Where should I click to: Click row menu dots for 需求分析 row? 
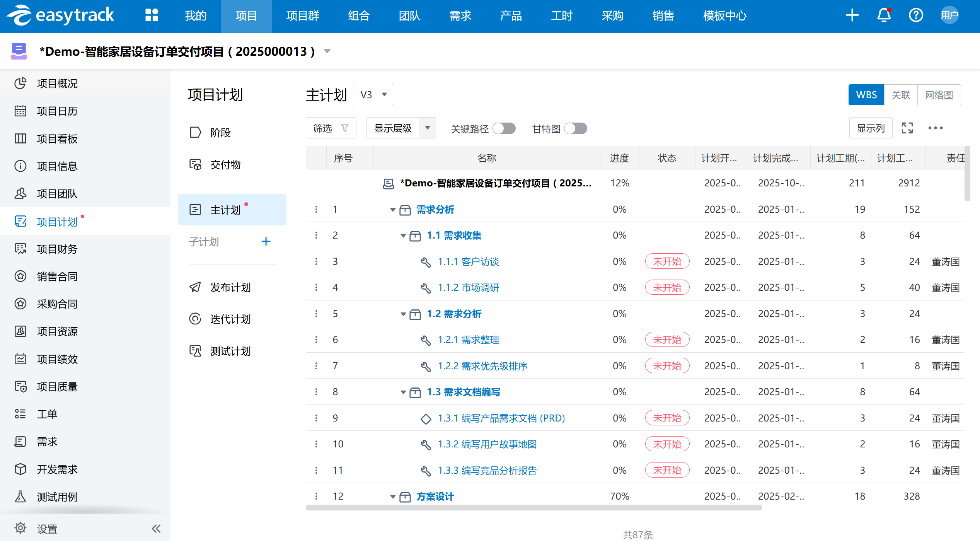pyautogui.click(x=316, y=209)
